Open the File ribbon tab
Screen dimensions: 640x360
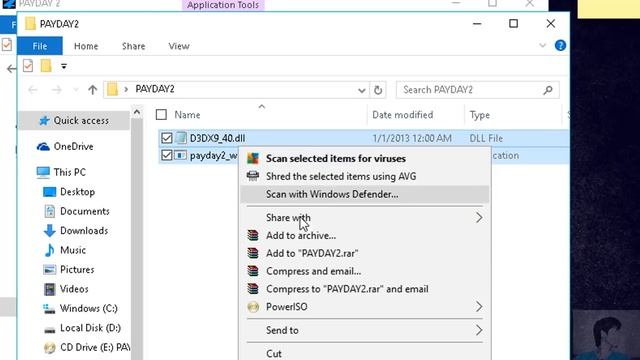tap(40, 46)
